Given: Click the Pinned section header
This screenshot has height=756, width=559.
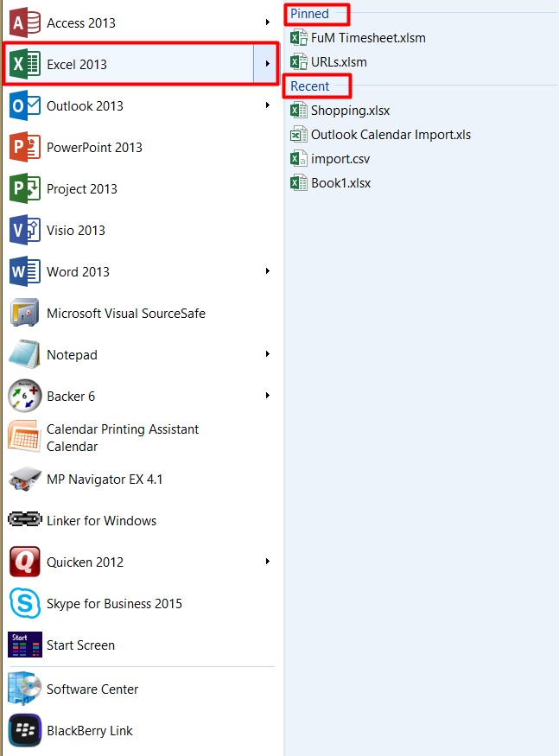Looking at the screenshot, I should (x=309, y=14).
